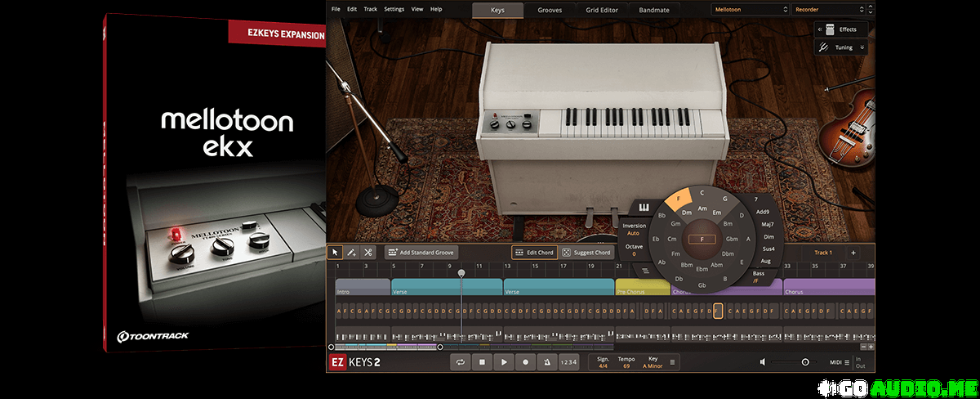
Task: Click the Stop transport button
Action: [483, 361]
